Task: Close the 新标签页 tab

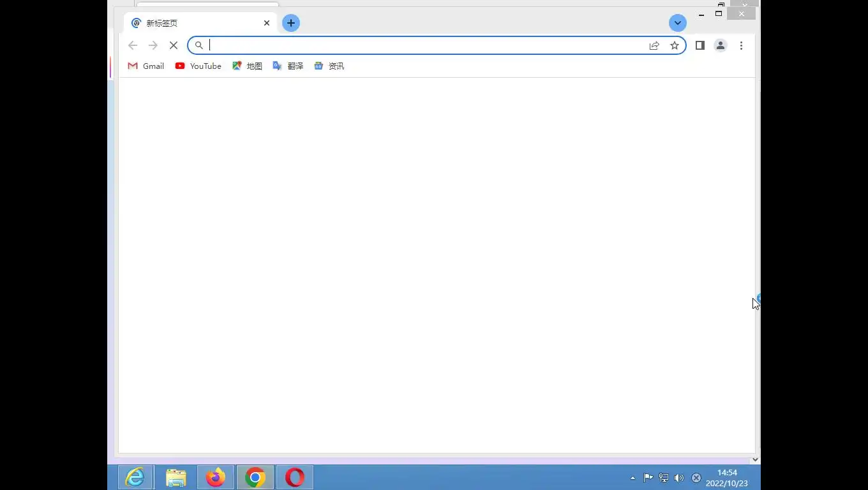Action: coord(267,23)
